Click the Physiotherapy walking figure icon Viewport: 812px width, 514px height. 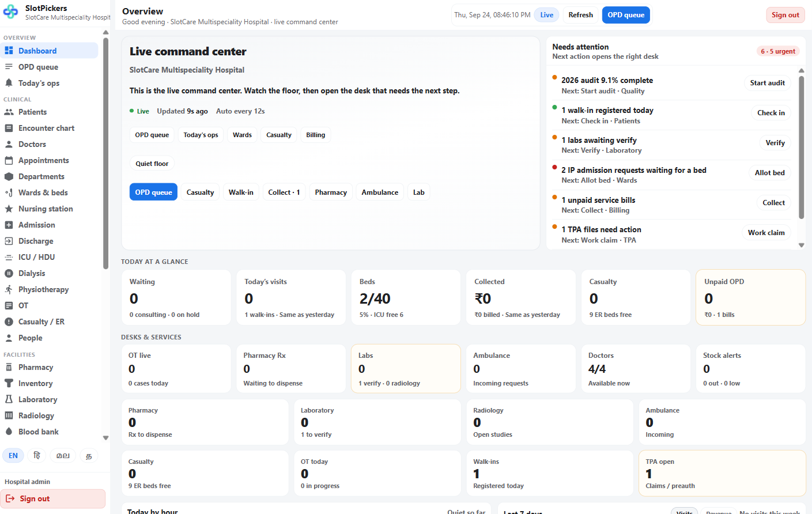tap(9, 289)
